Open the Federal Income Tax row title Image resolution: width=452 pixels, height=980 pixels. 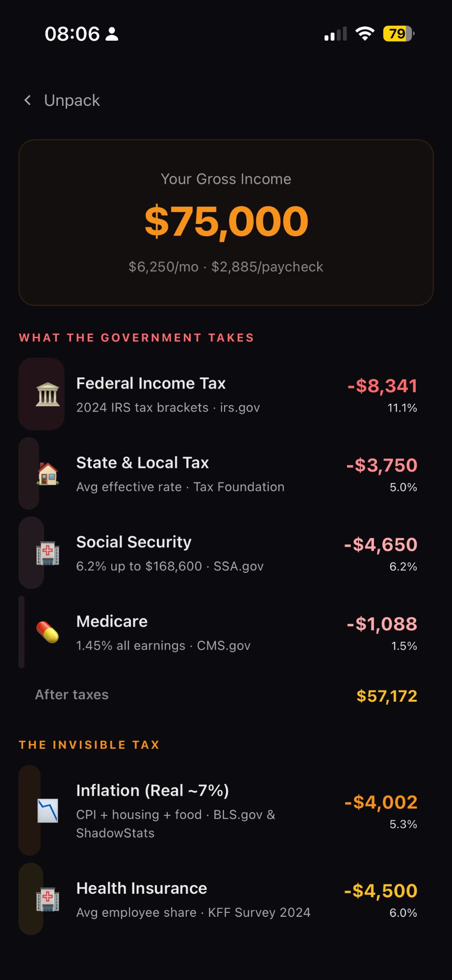tap(151, 383)
